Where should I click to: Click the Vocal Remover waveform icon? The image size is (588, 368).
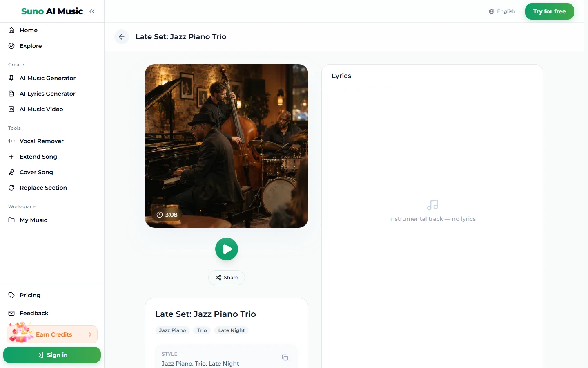(11, 141)
